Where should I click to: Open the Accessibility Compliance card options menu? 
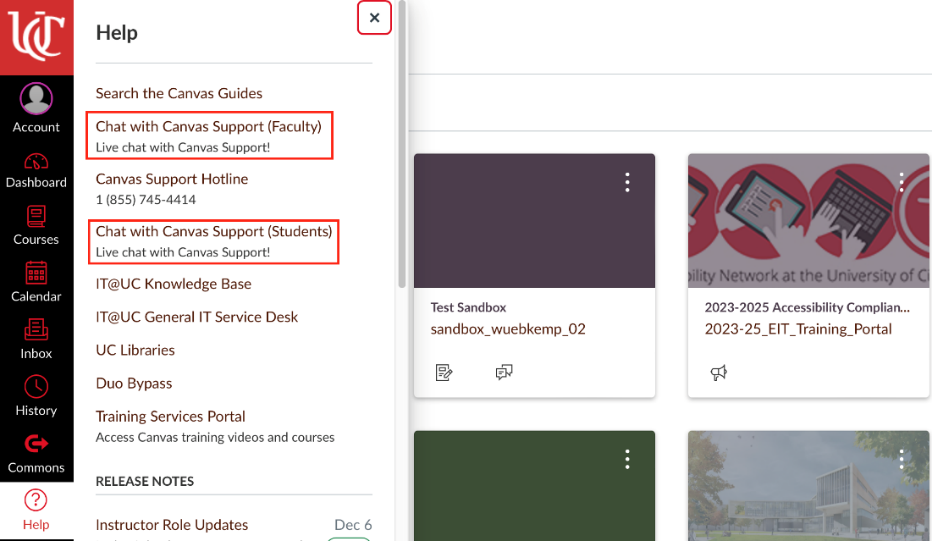pyautogui.click(x=901, y=182)
